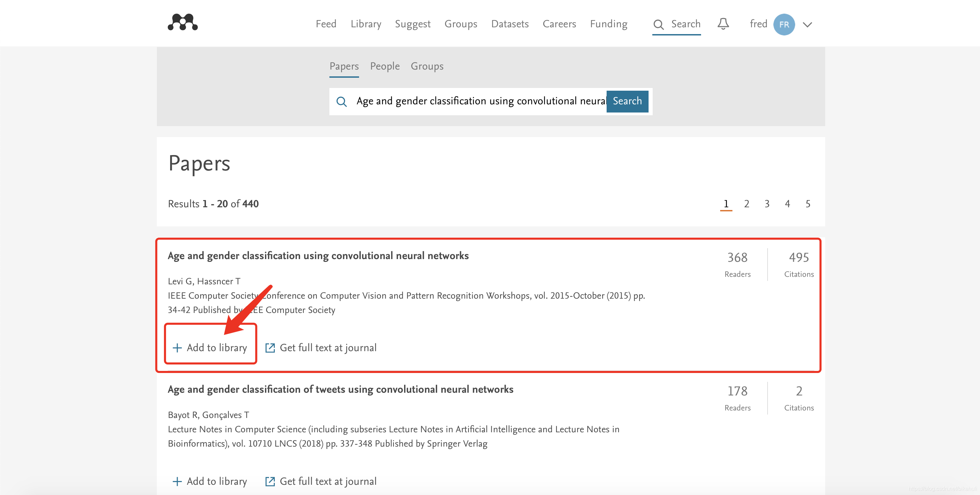Click the plus icon for the first paper
980x495 pixels.
[x=177, y=348]
